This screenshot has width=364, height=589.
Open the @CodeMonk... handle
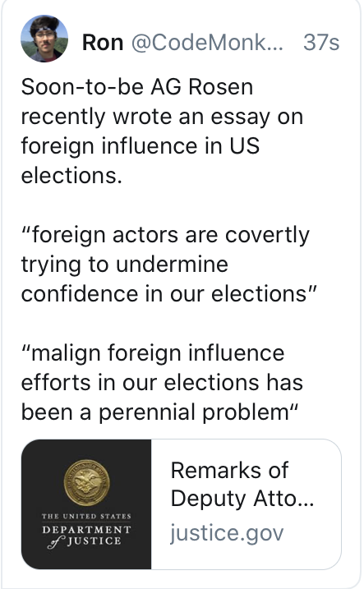[207, 43]
